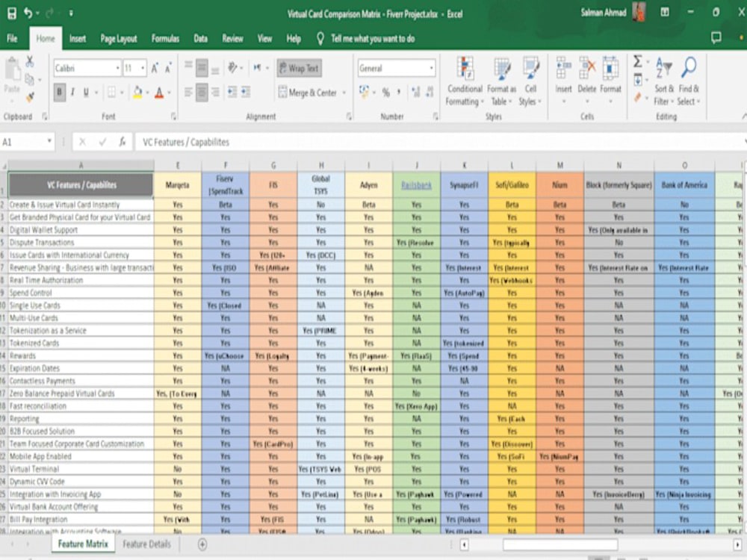Apply Percent Style format
Screen dimensions: 747x560
386,93
